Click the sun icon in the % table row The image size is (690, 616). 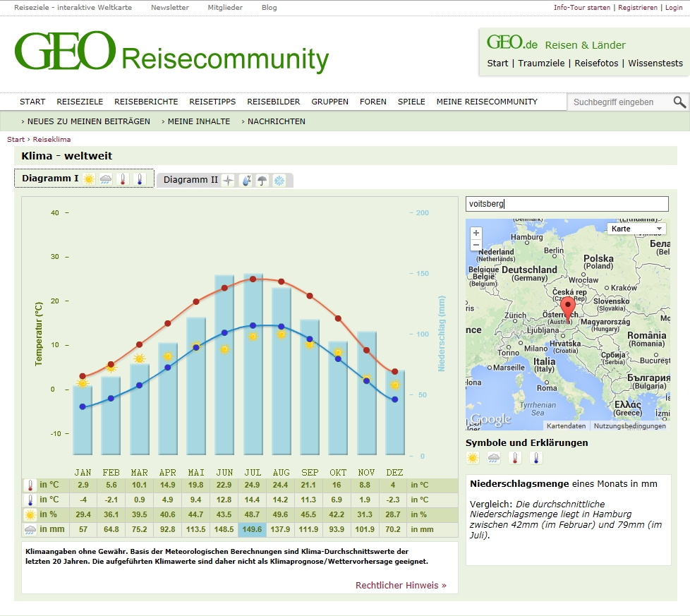30,515
